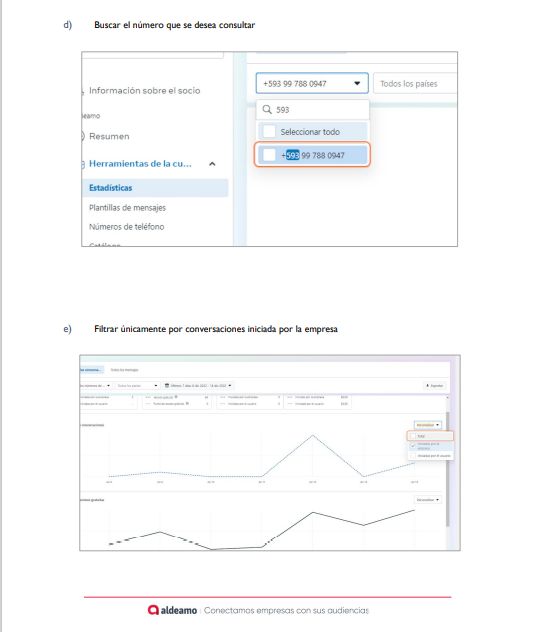
Task: Click the Herramientas de la cu... heading
Action: (140, 164)
